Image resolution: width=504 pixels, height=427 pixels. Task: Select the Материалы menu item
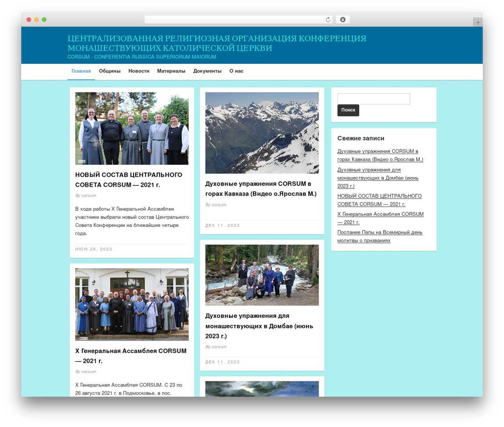coord(171,71)
